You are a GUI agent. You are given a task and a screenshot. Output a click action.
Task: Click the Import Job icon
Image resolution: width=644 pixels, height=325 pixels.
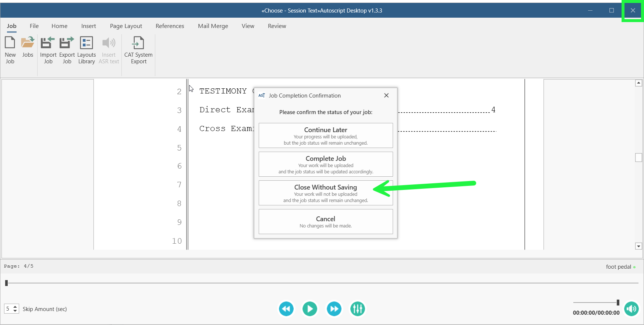pos(48,43)
